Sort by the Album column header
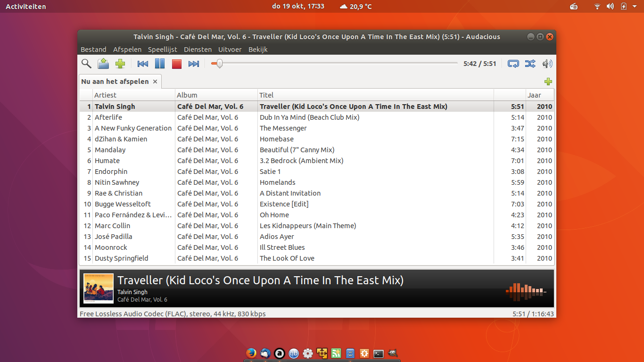This screenshot has width=644, height=362. coord(216,95)
